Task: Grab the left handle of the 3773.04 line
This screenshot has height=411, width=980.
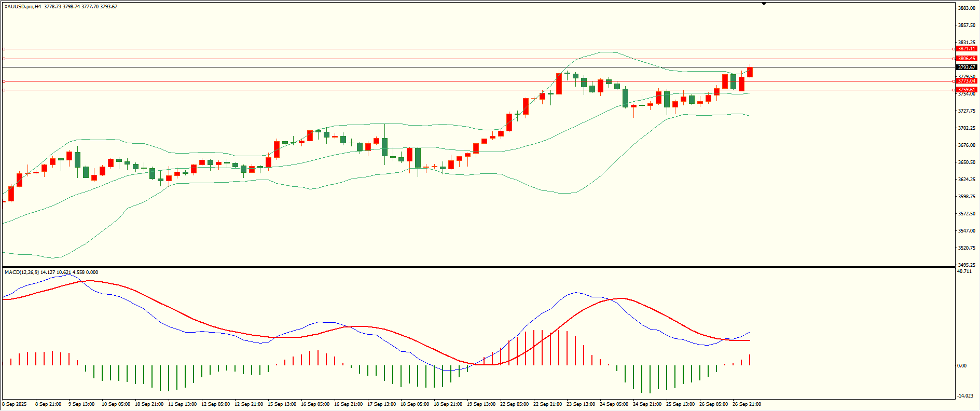Action: [4, 81]
